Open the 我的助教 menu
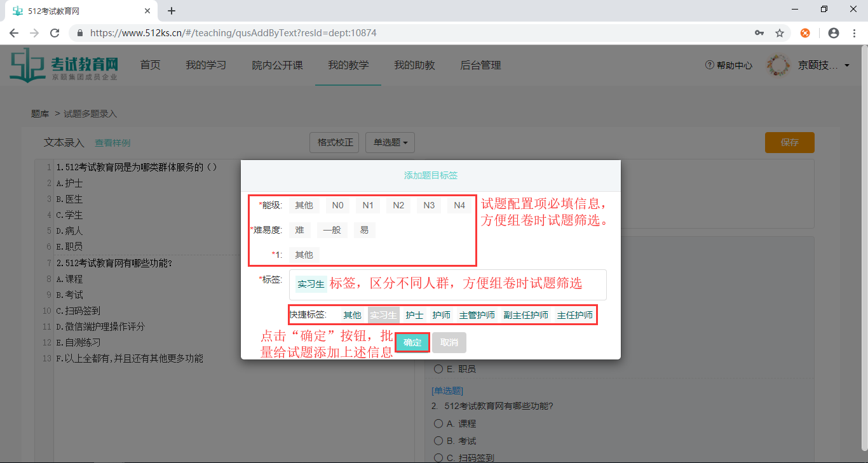The height and width of the screenshot is (463, 868). (414, 65)
